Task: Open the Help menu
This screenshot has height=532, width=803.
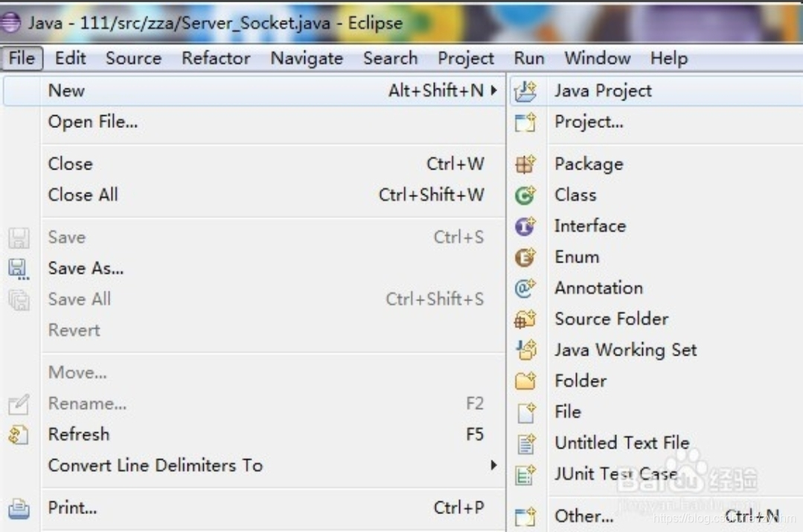Action: (669, 58)
